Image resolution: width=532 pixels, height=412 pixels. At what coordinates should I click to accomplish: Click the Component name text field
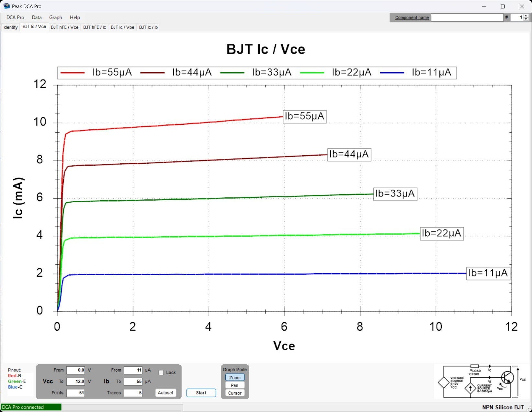click(x=467, y=18)
